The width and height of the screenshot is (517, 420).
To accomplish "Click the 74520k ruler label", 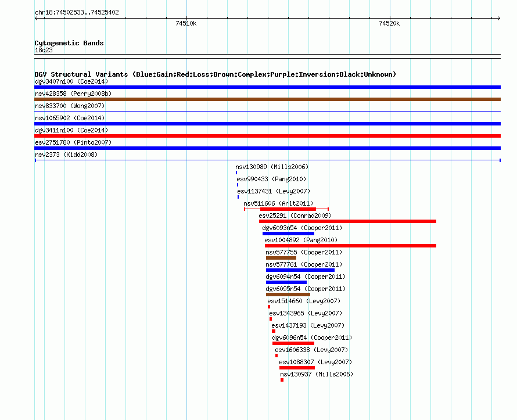I will point(389,23).
